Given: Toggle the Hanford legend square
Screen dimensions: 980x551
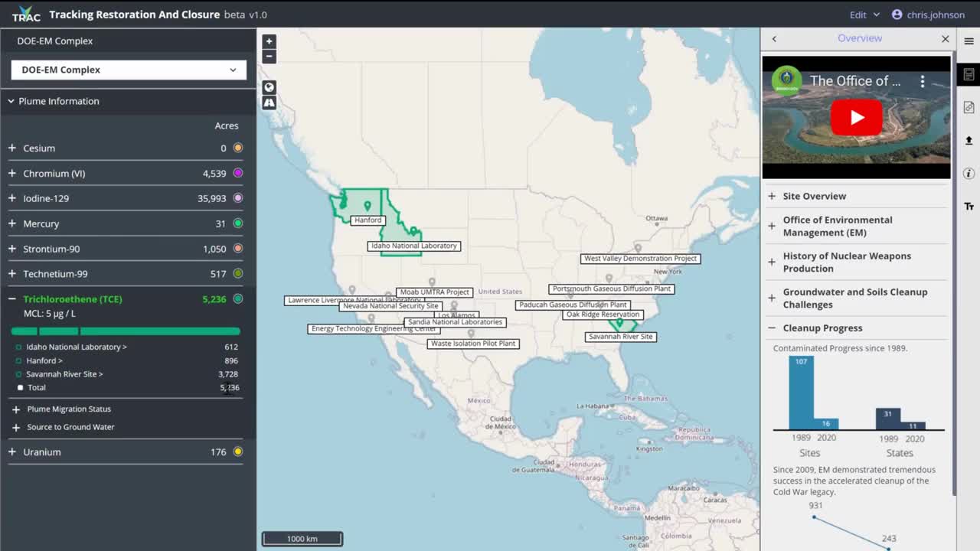Looking at the screenshot, I should 19,360.
